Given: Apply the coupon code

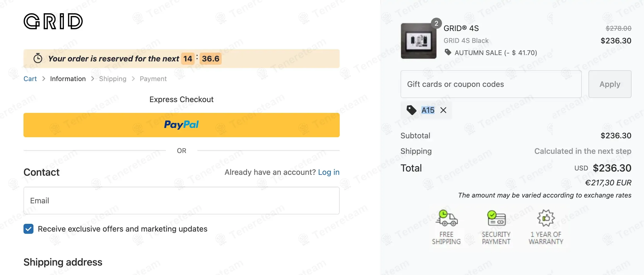Looking at the screenshot, I should 610,84.
